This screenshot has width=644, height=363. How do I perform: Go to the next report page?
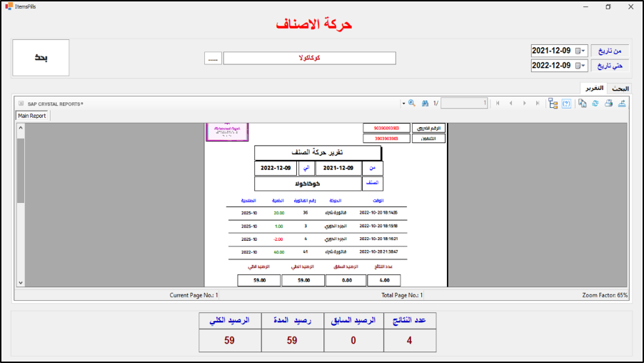click(525, 104)
